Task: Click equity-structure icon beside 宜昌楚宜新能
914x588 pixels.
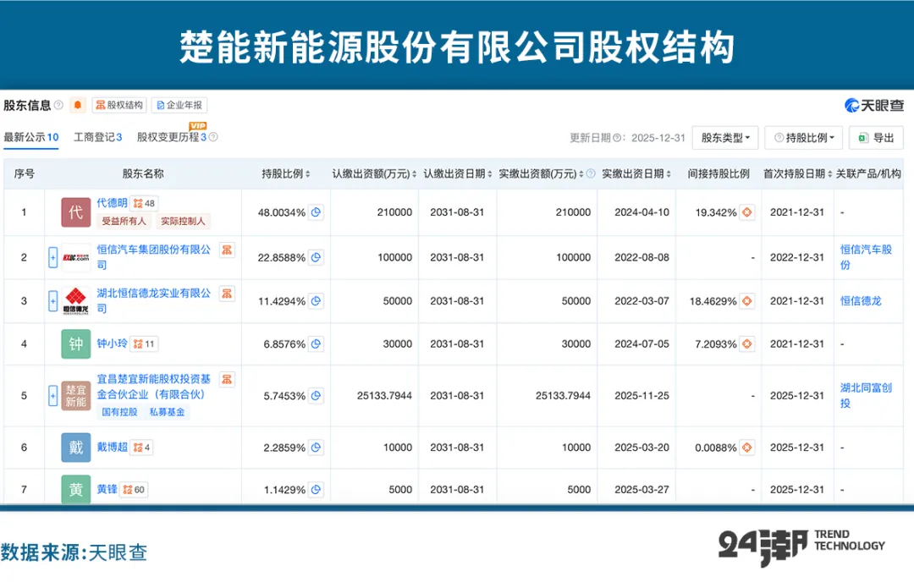Action: pyautogui.click(x=227, y=379)
